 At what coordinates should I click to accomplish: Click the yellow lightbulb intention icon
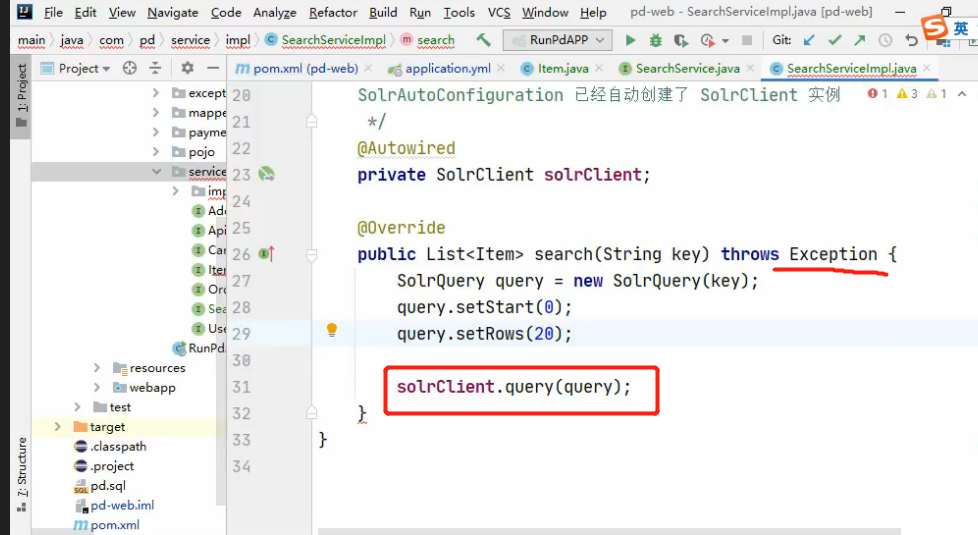[332, 330]
